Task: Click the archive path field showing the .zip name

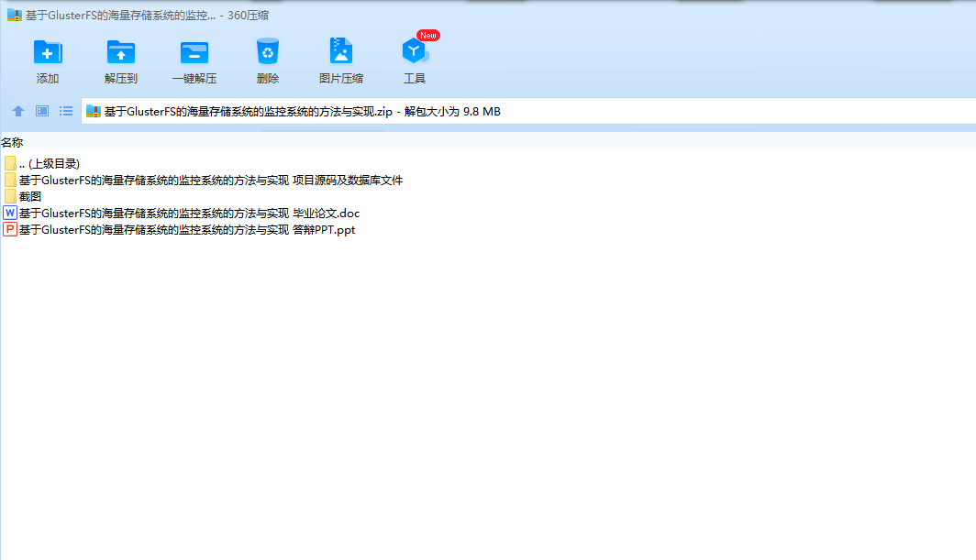Action: point(527,112)
